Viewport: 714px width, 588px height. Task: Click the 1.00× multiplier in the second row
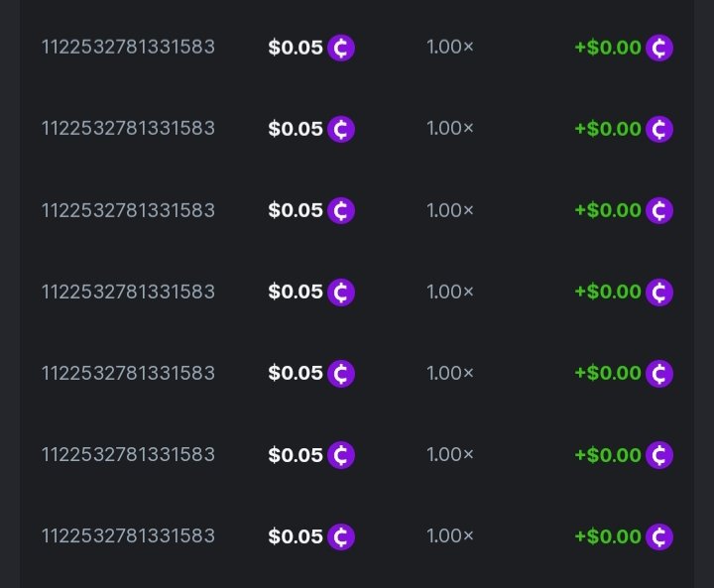(450, 128)
